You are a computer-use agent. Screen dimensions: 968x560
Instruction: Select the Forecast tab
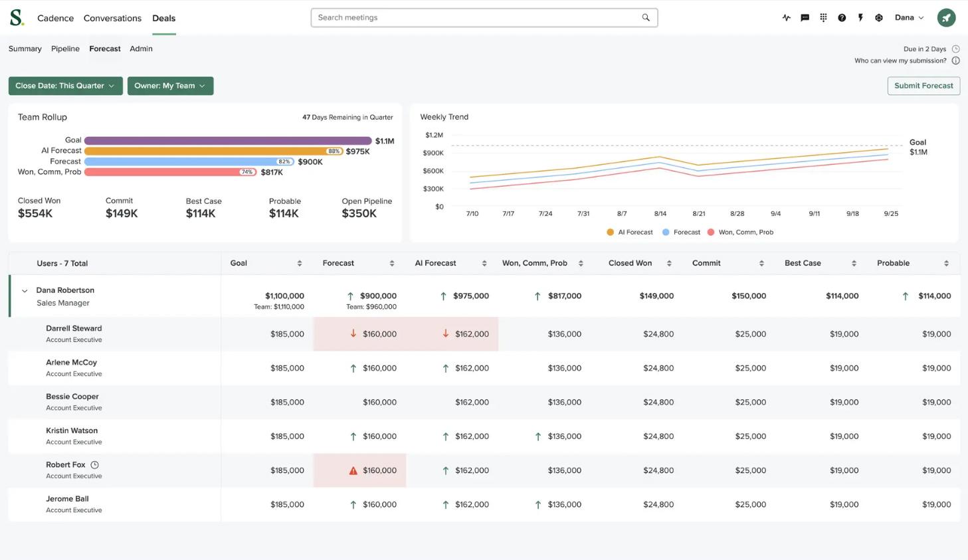coord(105,48)
